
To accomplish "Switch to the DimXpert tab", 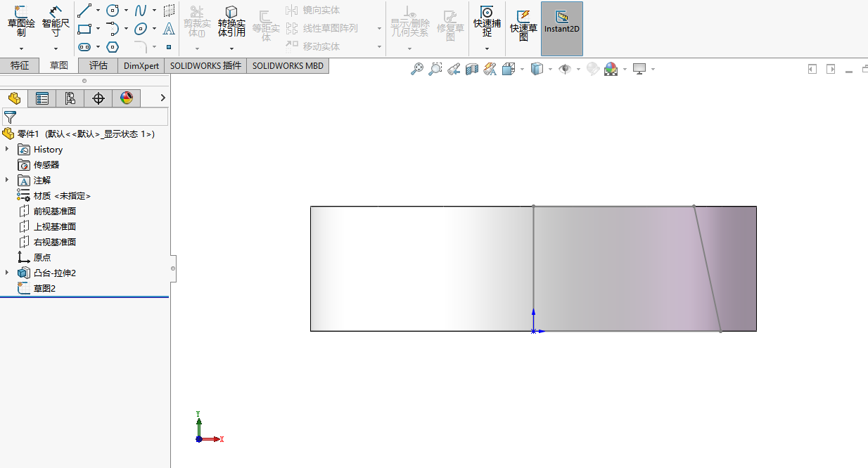I will (141, 65).
